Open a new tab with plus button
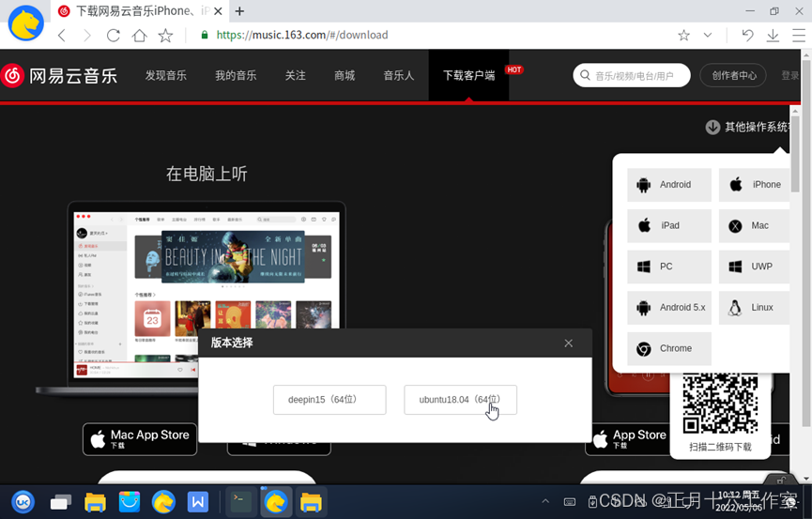 coord(239,11)
